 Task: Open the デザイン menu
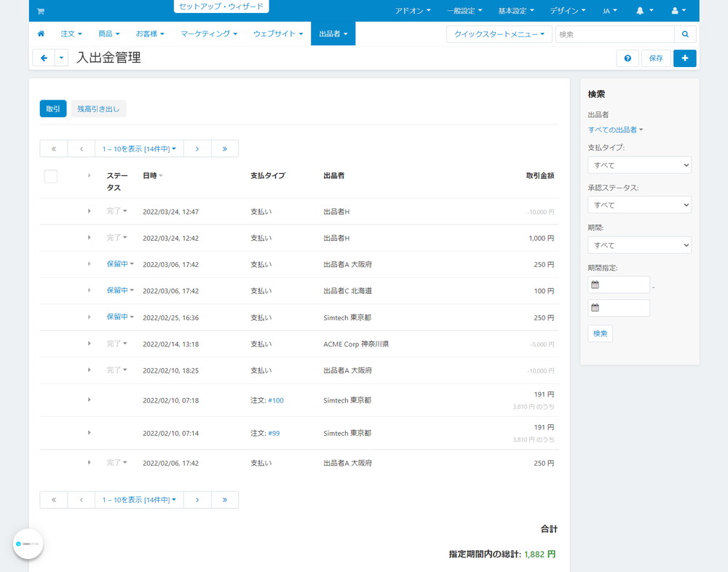[567, 11]
